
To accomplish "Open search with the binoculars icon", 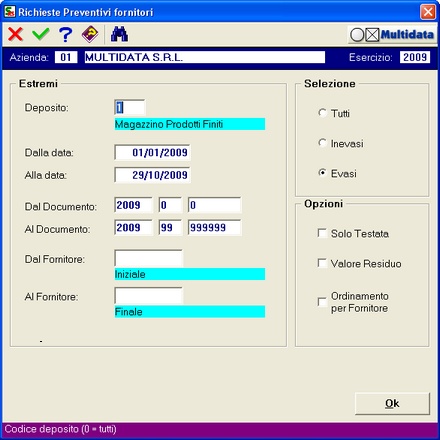I will click(119, 34).
